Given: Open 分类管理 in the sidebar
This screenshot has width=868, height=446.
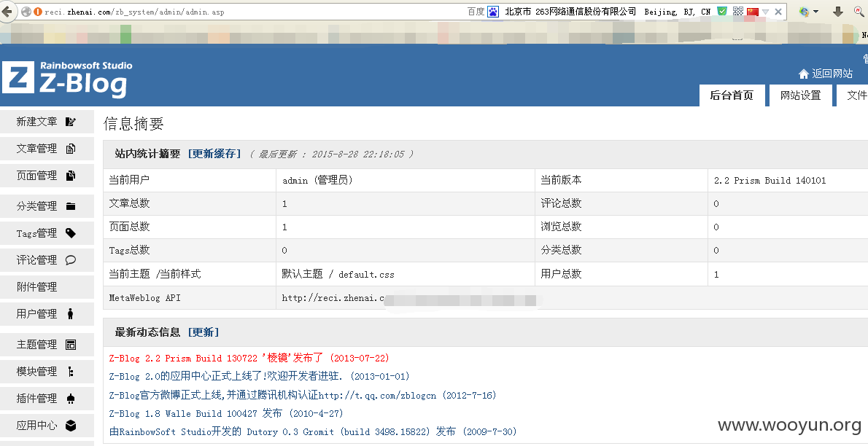Looking at the screenshot, I should pyautogui.click(x=47, y=206).
